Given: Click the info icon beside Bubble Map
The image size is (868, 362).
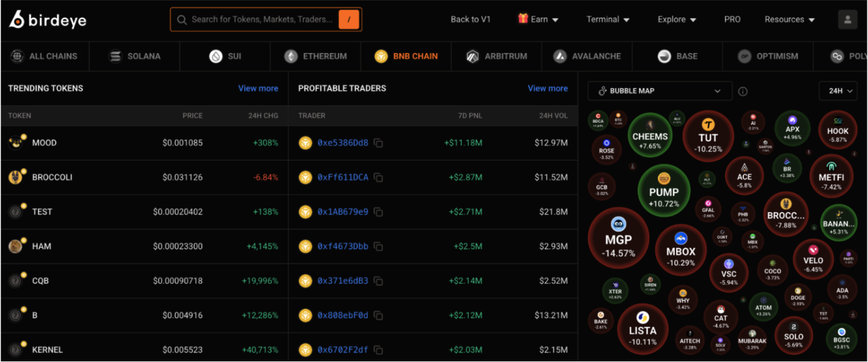Looking at the screenshot, I should pos(743,91).
